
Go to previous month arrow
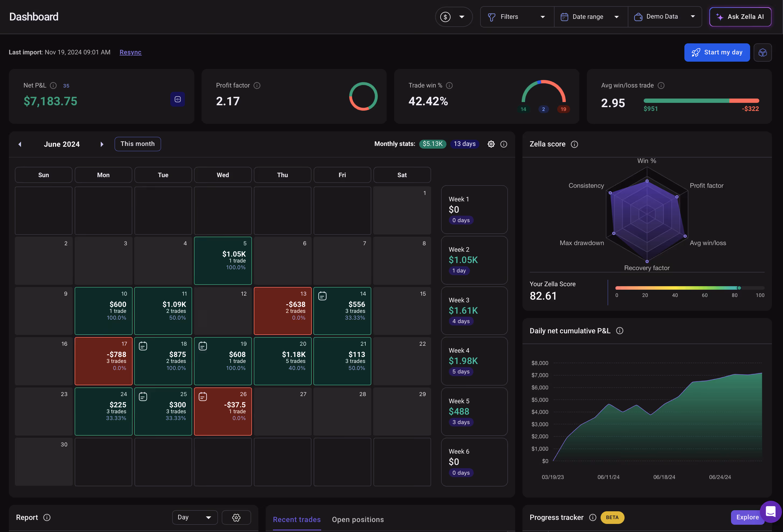(x=20, y=144)
